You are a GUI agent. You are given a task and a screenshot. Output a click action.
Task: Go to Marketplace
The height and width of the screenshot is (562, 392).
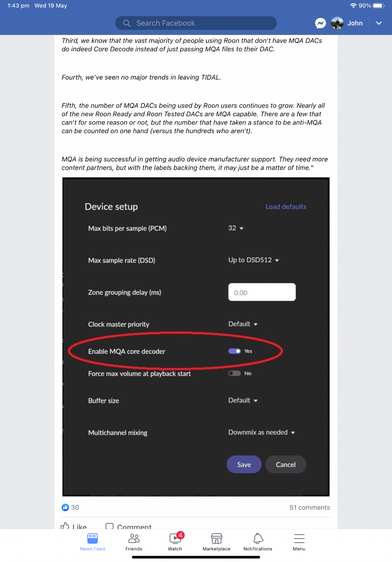(217, 541)
